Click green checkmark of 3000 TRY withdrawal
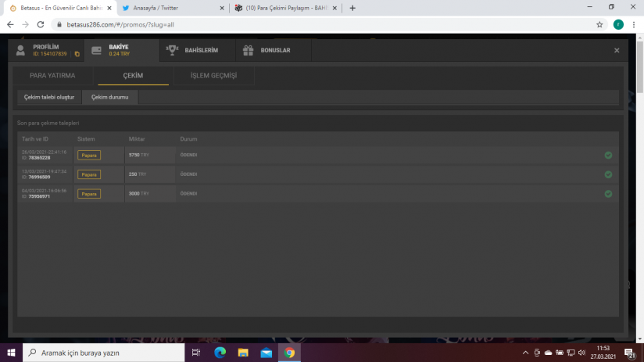 (x=608, y=194)
